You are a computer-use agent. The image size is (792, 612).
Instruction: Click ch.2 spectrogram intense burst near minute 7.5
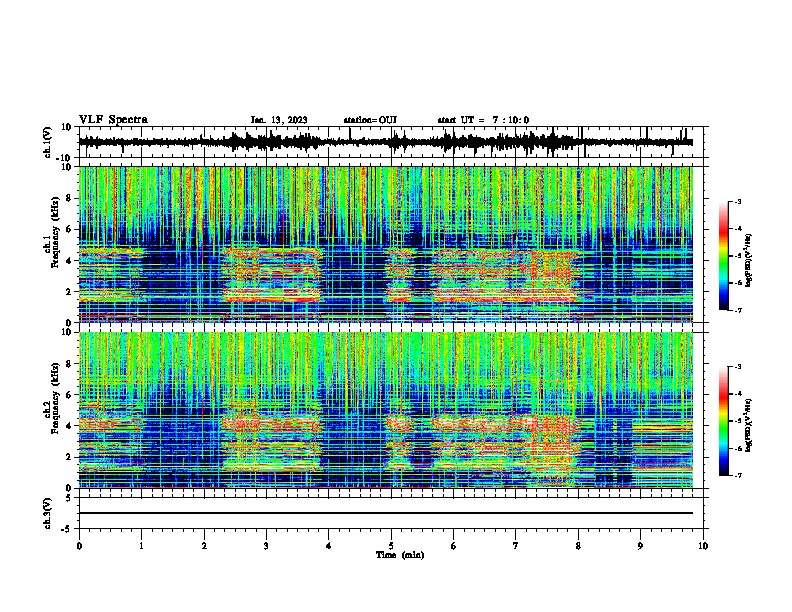coord(553,447)
